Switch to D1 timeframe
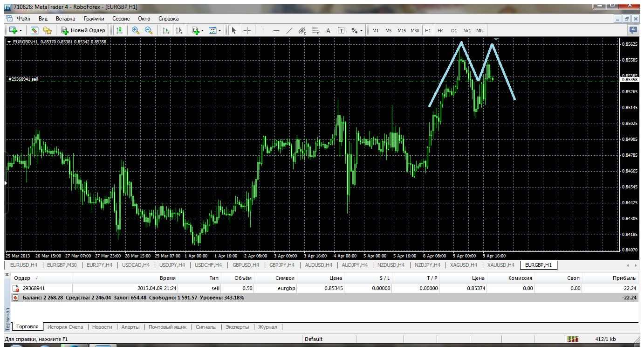This screenshot has width=644, height=347. click(x=454, y=30)
